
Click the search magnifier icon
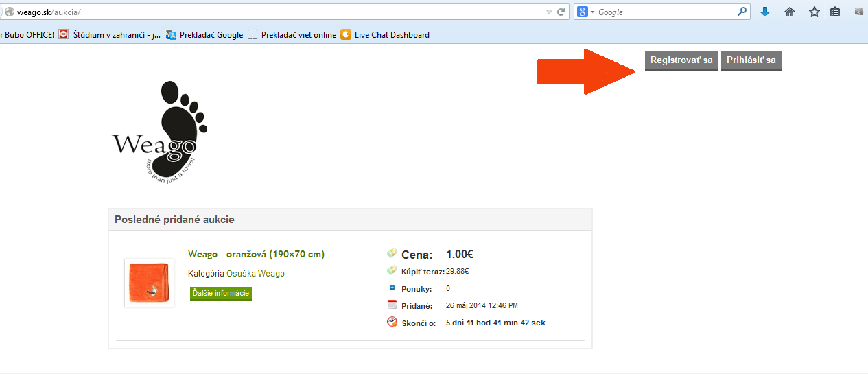[742, 12]
